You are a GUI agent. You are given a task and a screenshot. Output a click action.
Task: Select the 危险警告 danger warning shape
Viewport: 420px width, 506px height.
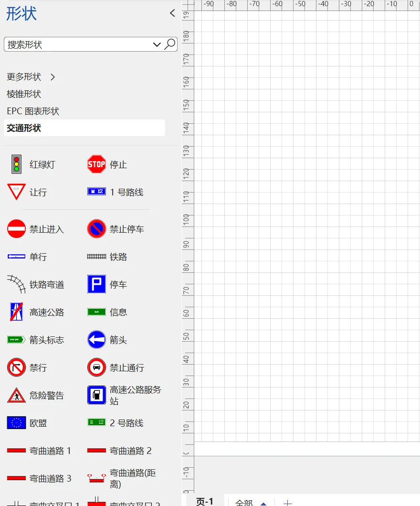[16, 395]
